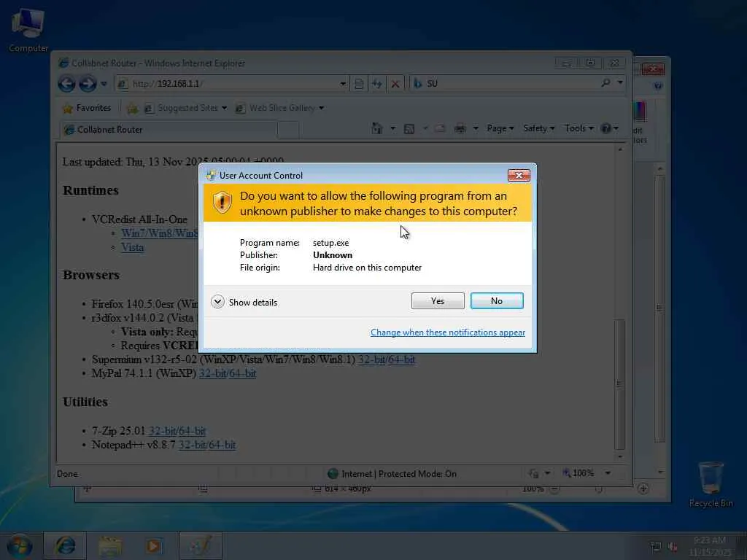Open the Safety menu
The width and height of the screenshot is (747, 560).
tap(539, 128)
